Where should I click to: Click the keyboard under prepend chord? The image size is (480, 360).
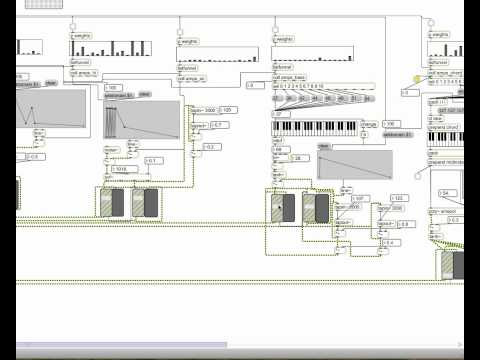(x=446, y=138)
